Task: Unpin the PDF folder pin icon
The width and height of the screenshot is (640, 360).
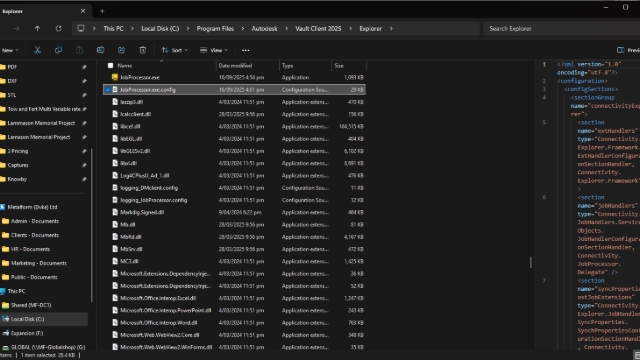Action: (84, 67)
